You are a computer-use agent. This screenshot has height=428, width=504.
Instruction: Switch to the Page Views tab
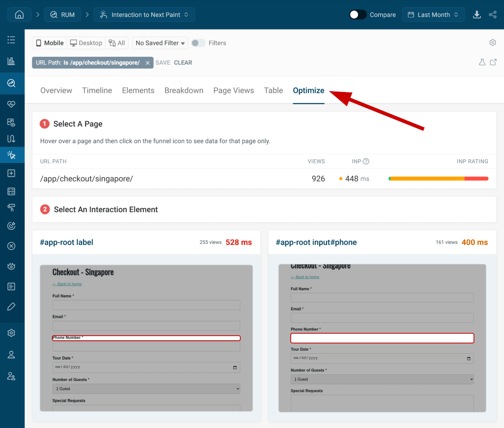[x=234, y=90]
